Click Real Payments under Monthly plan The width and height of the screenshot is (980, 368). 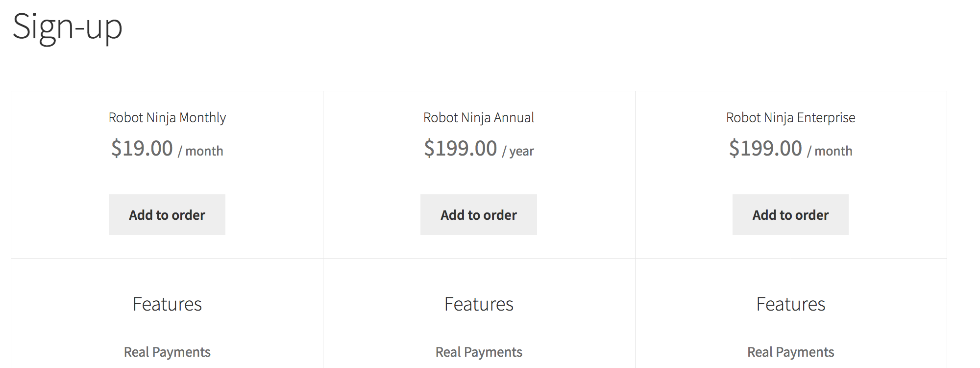pos(167,352)
